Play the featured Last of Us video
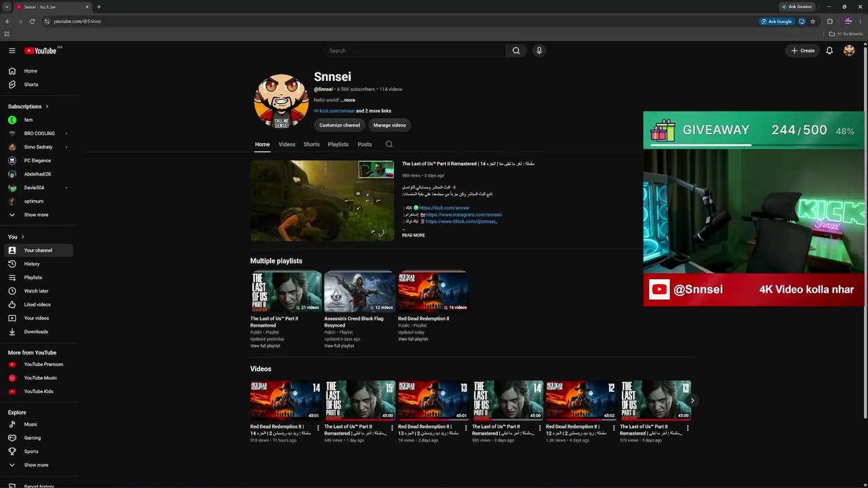This screenshot has width=868, height=488. point(322,201)
